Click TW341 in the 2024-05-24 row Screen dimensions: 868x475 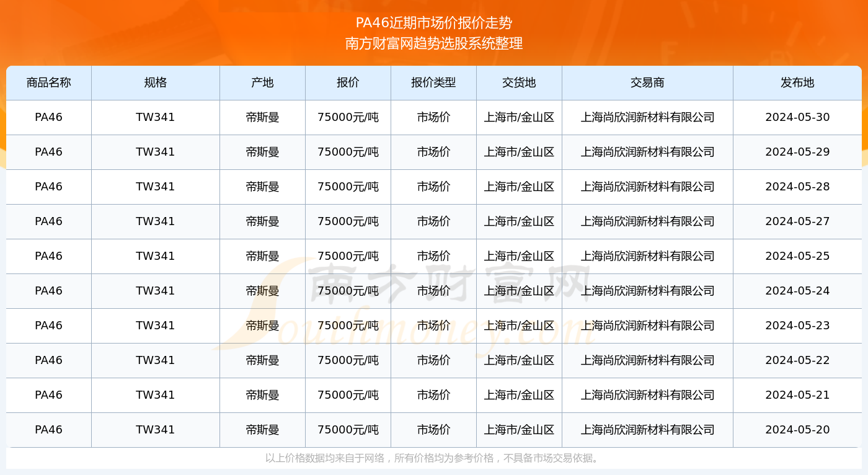point(156,291)
